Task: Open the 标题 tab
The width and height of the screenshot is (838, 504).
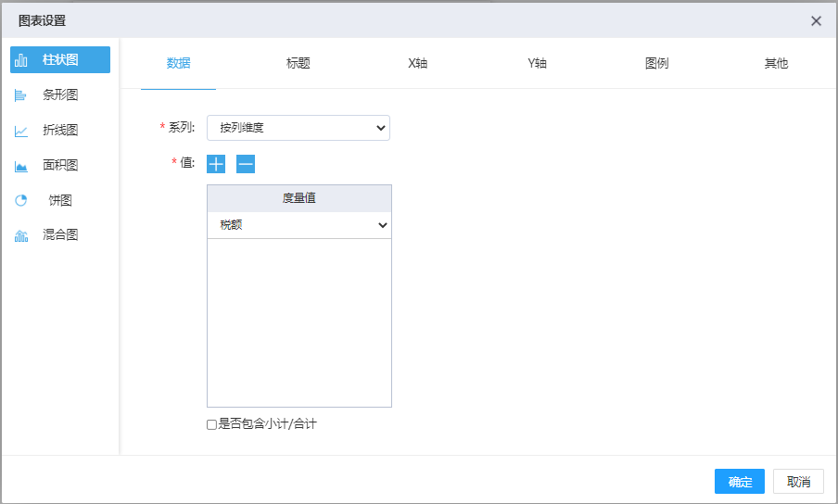Action: 298,64
